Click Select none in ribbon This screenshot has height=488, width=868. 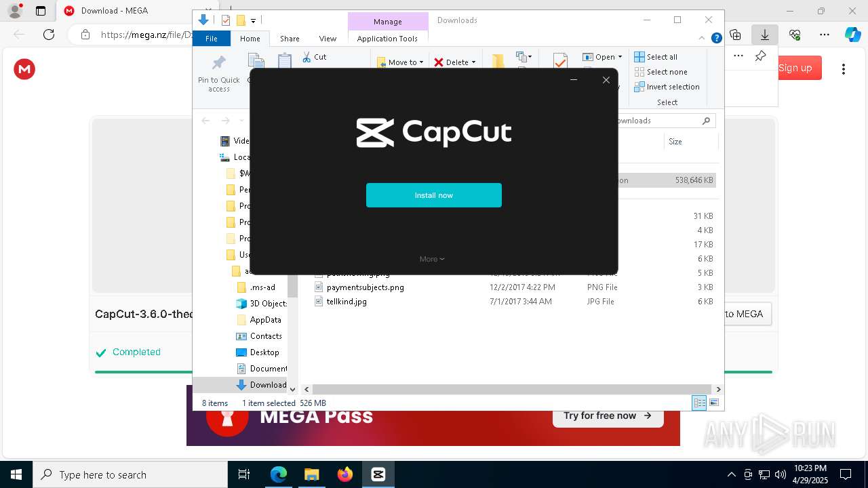[x=660, y=72]
